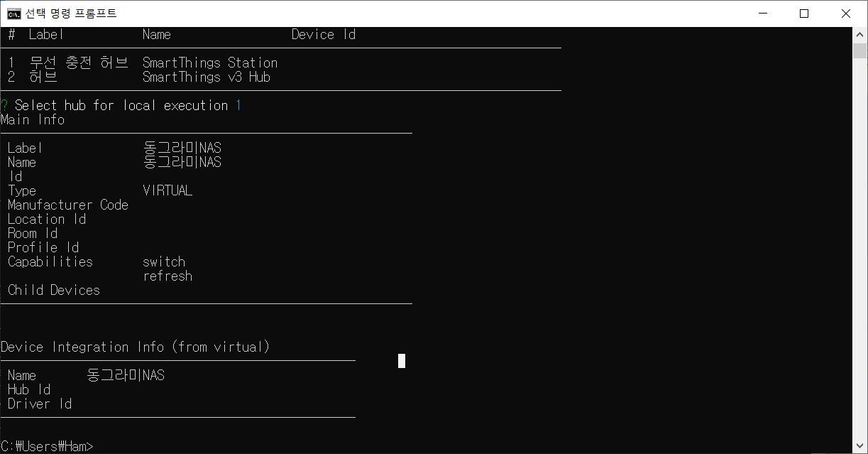Viewport: 868px width, 454px height.
Task: Click the 'Profile Id' field label
Action: [x=43, y=247]
